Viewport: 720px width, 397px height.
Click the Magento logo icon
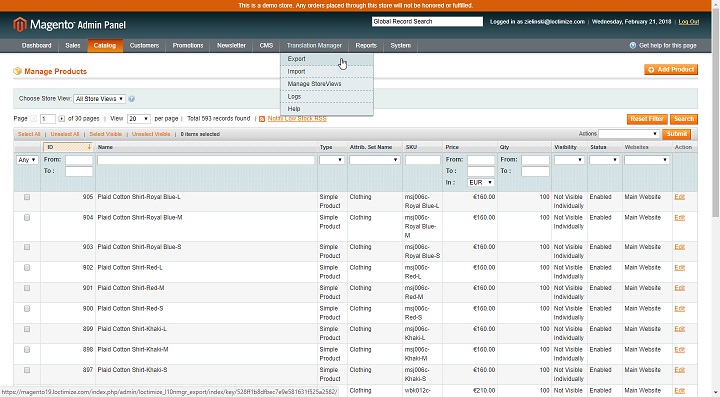click(x=20, y=24)
